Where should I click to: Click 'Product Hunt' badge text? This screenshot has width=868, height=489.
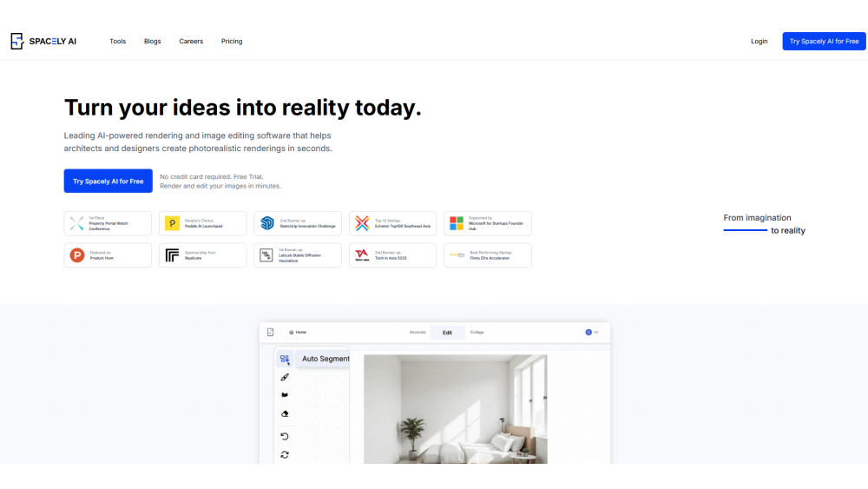(x=102, y=258)
